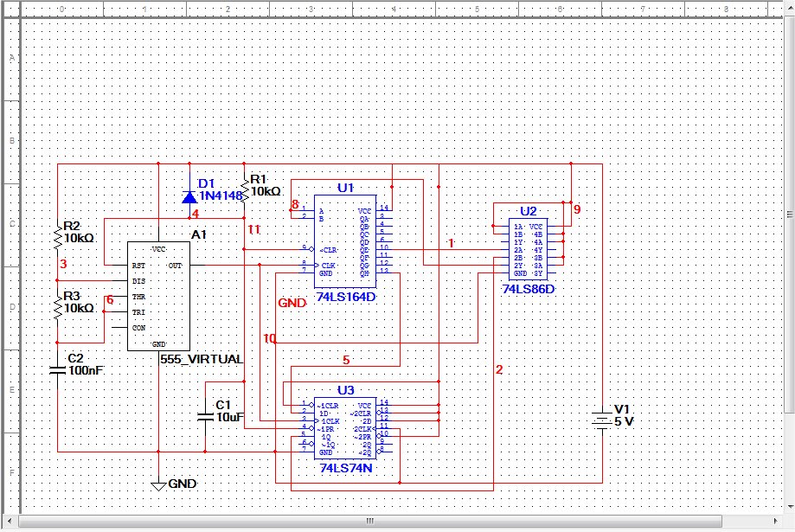The height and width of the screenshot is (532, 795).
Task: Click the CON pin label on A1
Action: pyautogui.click(x=138, y=328)
